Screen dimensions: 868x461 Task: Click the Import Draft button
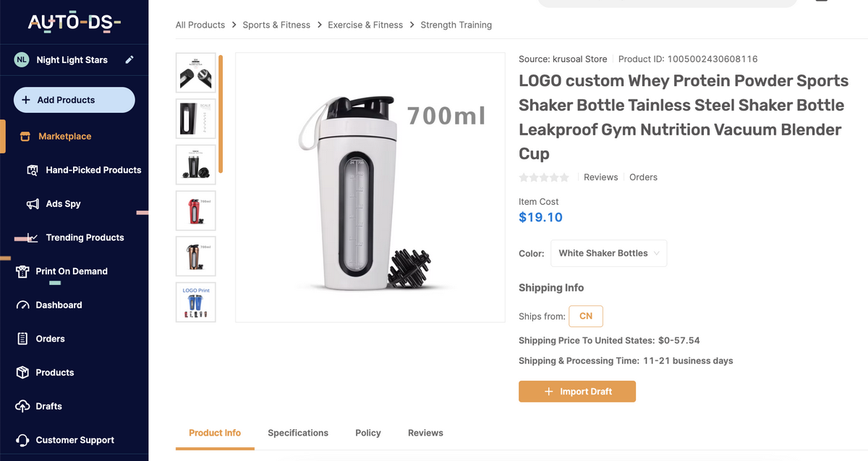point(577,391)
